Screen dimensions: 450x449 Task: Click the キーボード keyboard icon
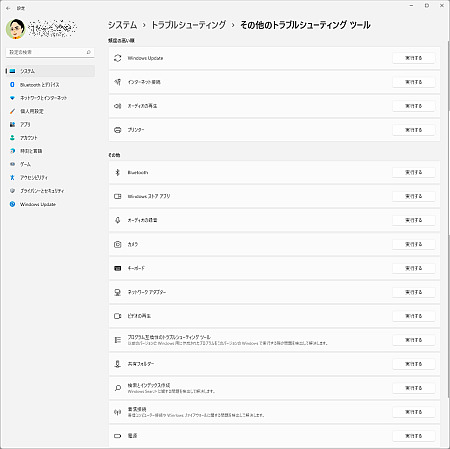point(118,268)
